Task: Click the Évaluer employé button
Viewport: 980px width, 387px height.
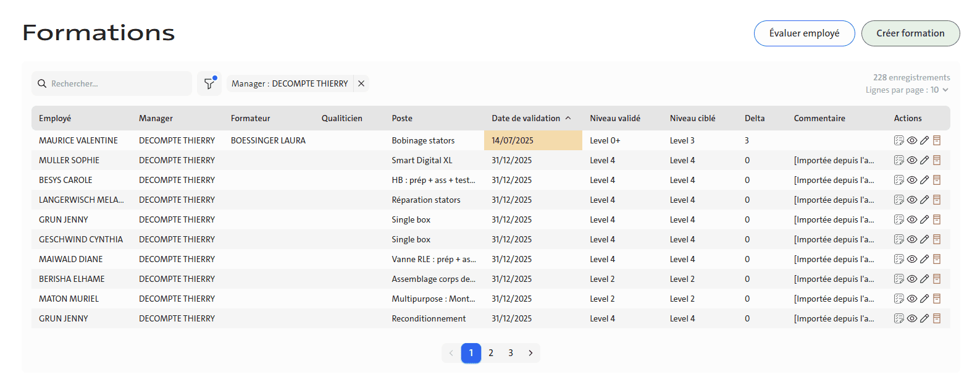Action: pos(804,33)
